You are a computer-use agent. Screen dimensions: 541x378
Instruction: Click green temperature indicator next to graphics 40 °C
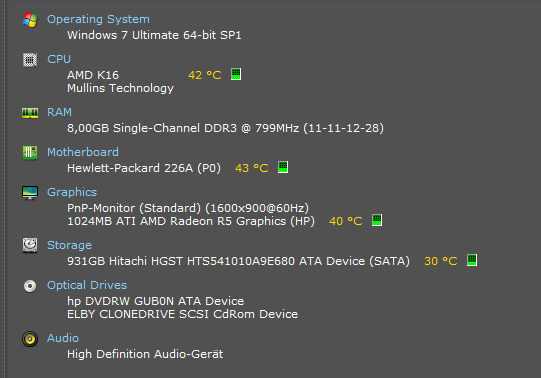click(x=377, y=220)
